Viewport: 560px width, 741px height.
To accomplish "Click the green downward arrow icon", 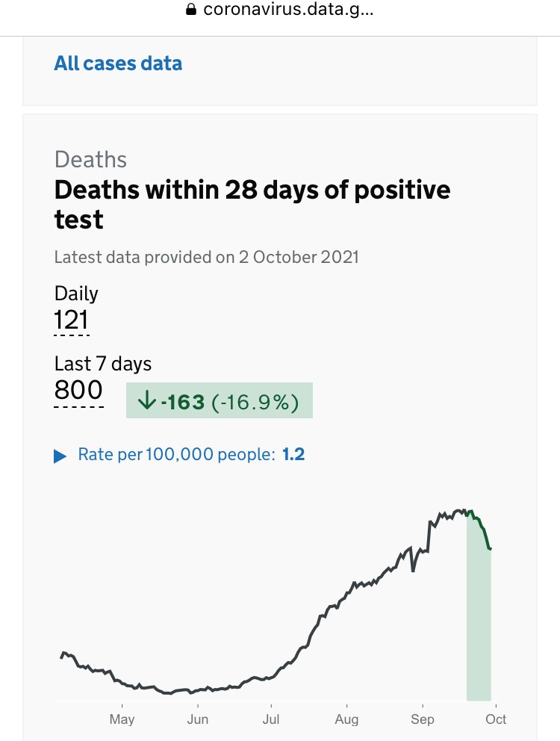I will [147, 400].
